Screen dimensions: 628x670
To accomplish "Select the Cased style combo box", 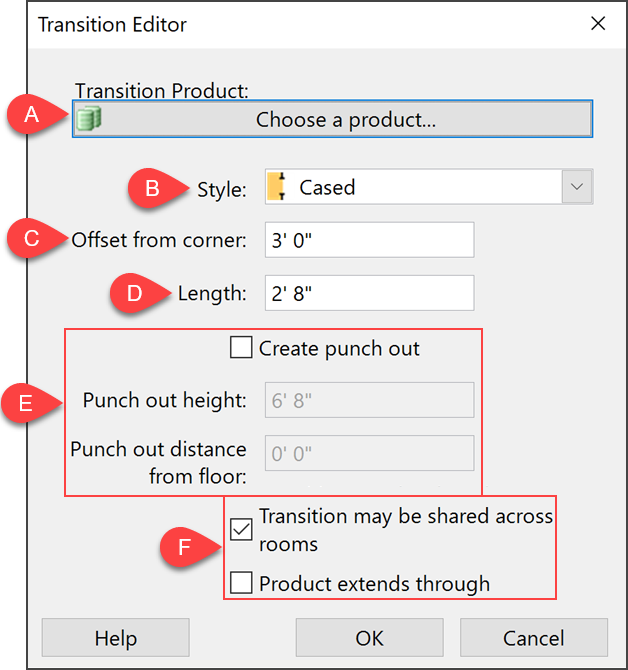I will click(x=429, y=187).
